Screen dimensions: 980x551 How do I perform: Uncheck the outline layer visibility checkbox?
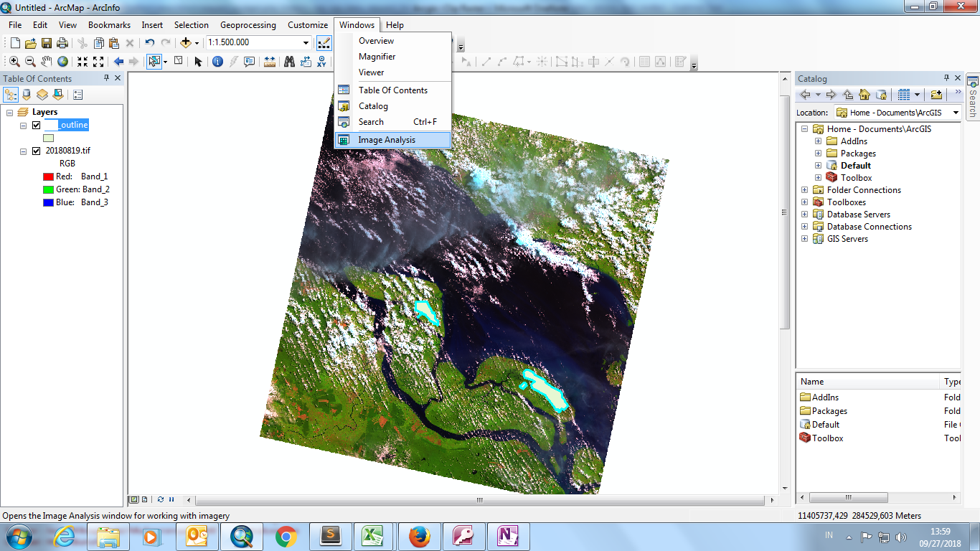click(36, 126)
